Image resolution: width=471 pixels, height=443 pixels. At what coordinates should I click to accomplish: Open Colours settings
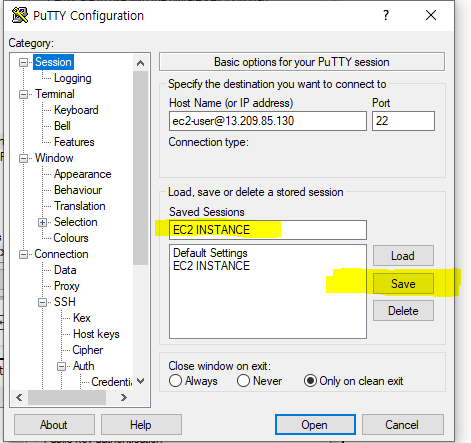tap(71, 238)
